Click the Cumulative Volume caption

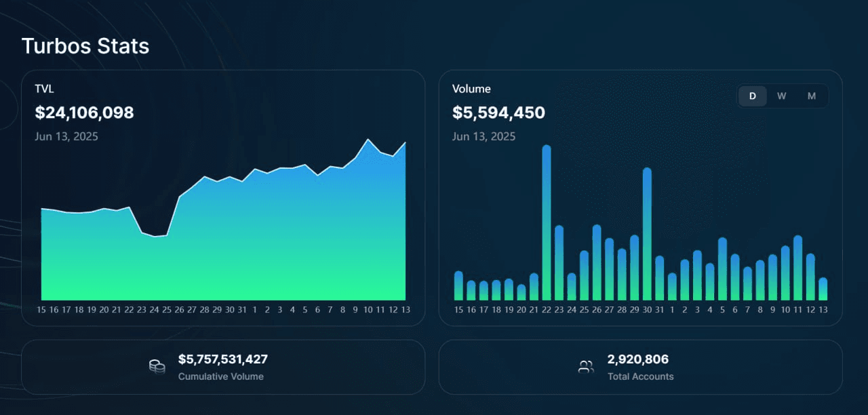coord(220,376)
